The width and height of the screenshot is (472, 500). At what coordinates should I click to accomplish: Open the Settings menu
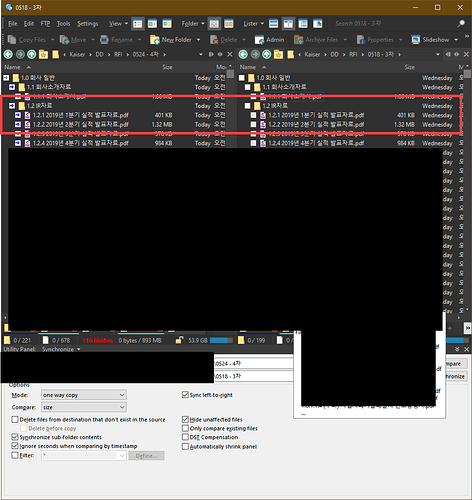click(88, 24)
